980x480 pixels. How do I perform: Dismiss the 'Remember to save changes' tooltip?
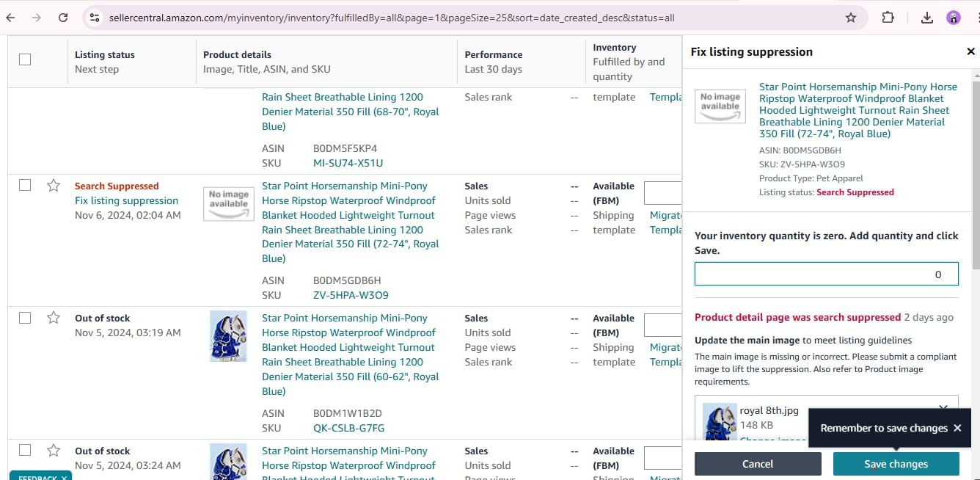(957, 428)
